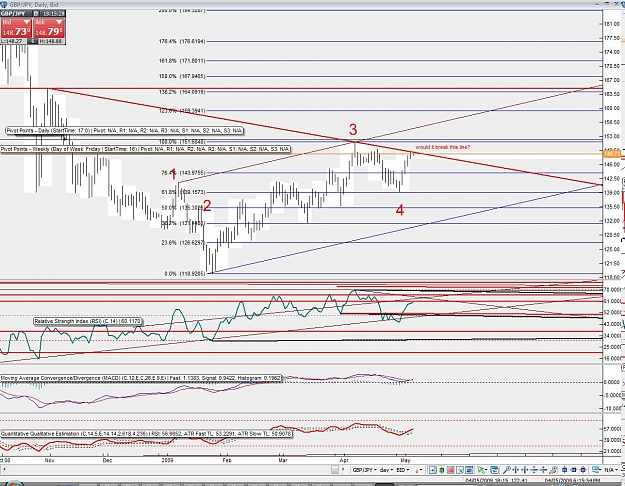The image size is (625, 486).
Task: Click the 23.6% Fibonacci level label
Action: tap(183, 243)
